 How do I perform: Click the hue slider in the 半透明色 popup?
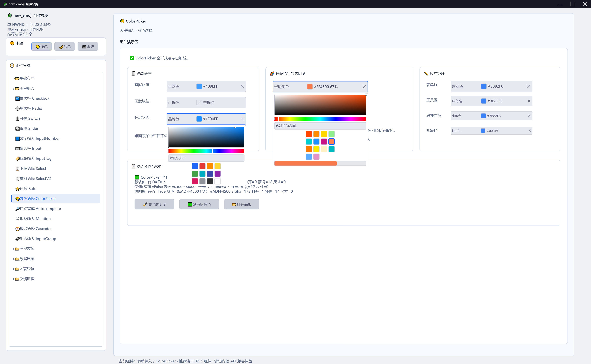[320, 119]
